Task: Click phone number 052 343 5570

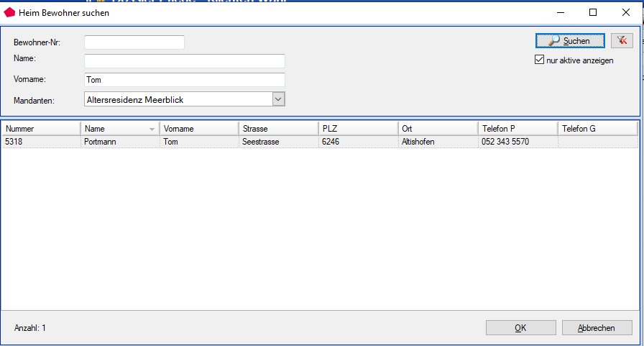Action: point(518,142)
